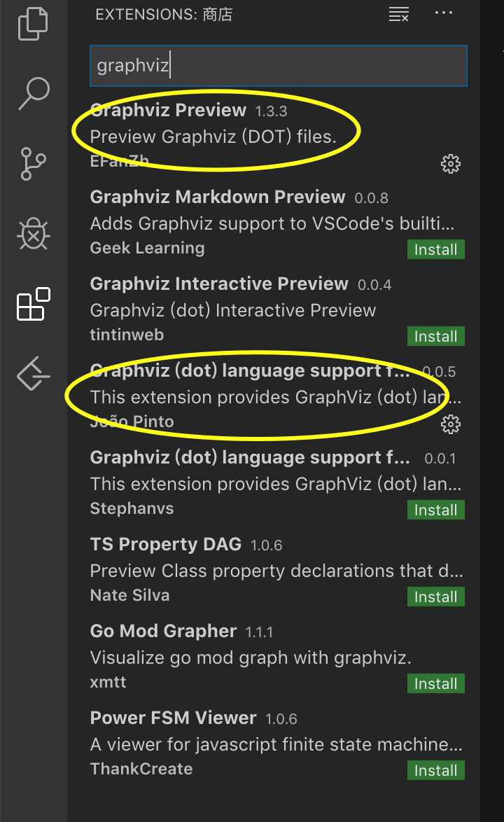Viewport: 504px width, 822px height.
Task: Install Graphviz Markdown Preview
Action: coord(435,249)
